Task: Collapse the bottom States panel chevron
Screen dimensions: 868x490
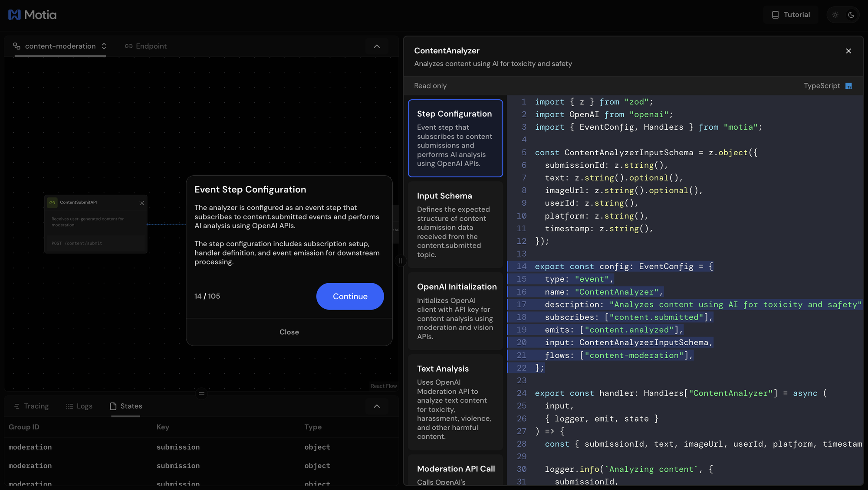Action: coord(377,406)
